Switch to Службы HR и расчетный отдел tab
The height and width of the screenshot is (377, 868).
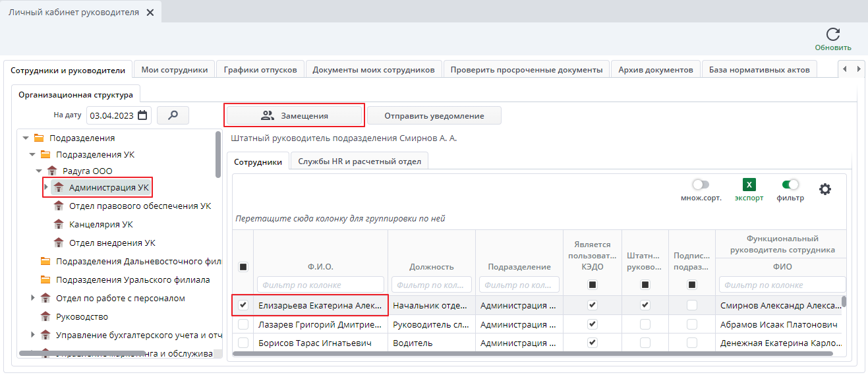(x=359, y=161)
